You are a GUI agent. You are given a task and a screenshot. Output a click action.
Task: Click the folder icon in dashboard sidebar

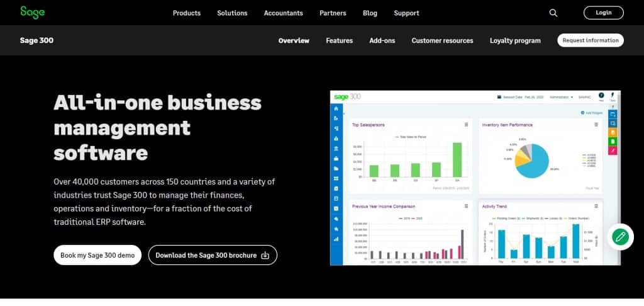[336, 169]
